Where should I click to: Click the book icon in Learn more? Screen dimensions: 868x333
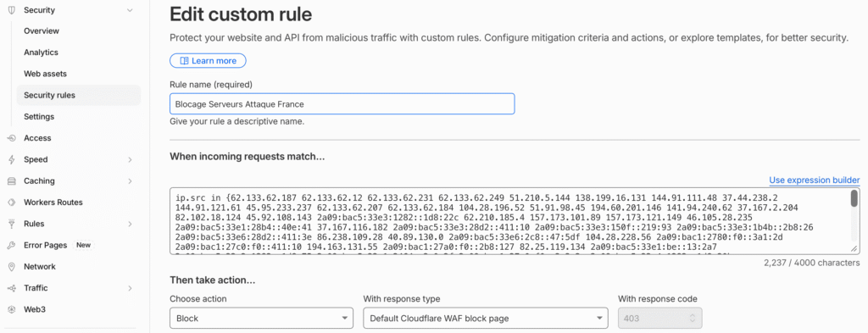184,61
